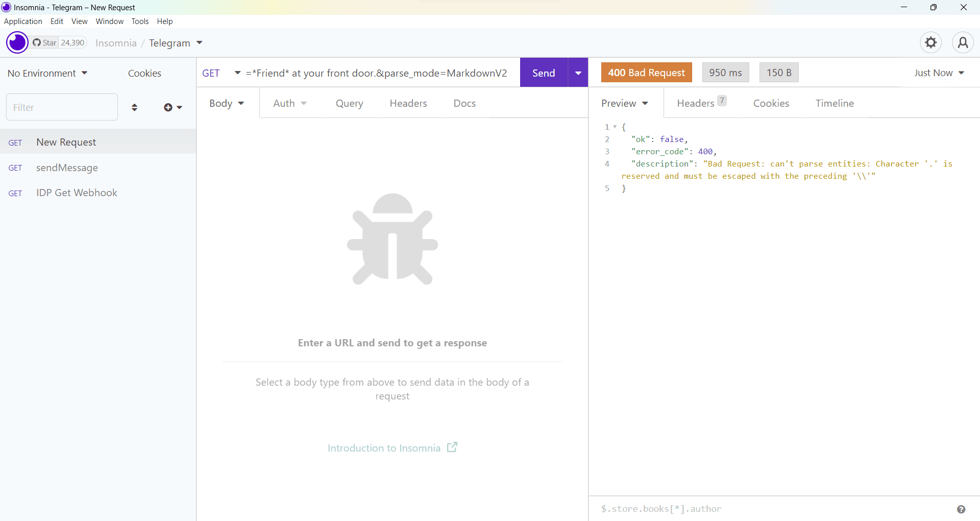Select the IDP Get Webhook request
The width and height of the screenshot is (980, 521).
[98, 193]
